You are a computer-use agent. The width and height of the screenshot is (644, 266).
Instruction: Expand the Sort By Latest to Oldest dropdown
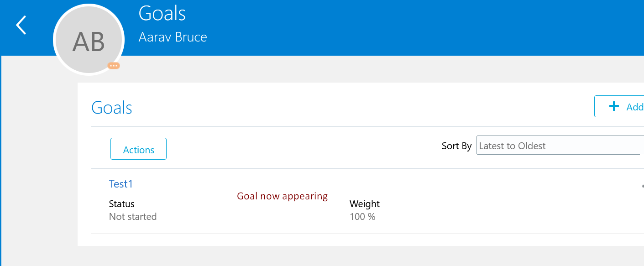[560, 145]
